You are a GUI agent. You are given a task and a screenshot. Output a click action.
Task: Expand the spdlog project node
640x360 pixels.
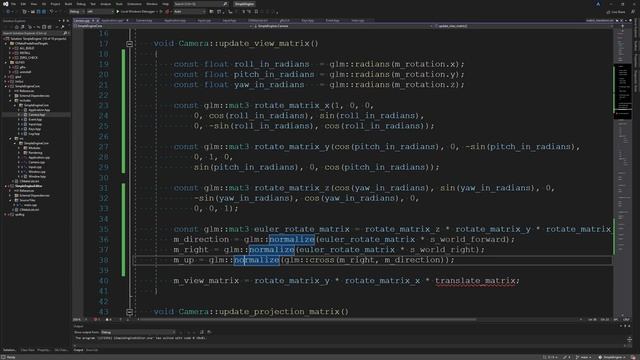coord(6,214)
